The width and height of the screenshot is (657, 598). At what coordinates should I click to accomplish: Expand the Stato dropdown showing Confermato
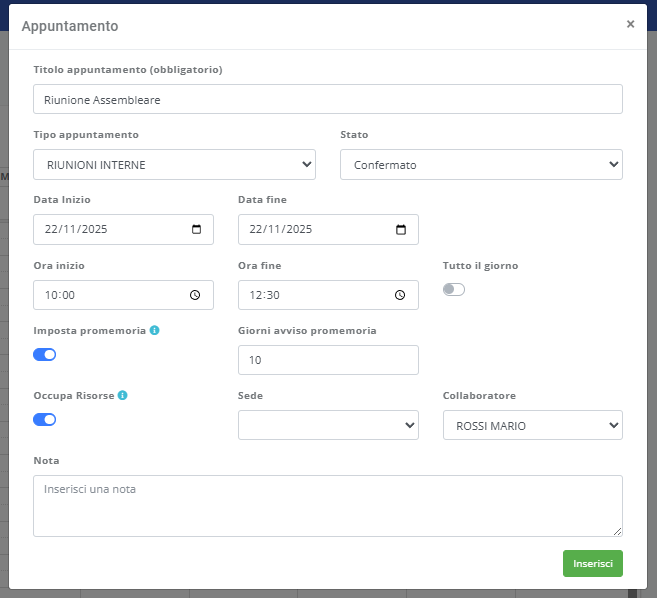coord(481,165)
